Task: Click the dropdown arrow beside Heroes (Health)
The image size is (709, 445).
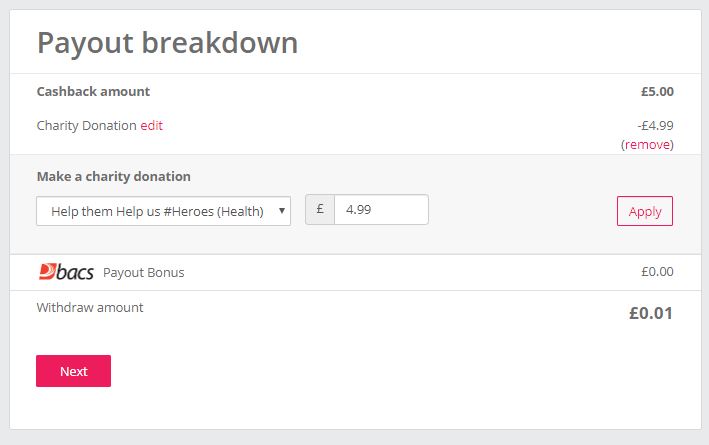Action: tap(282, 211)
